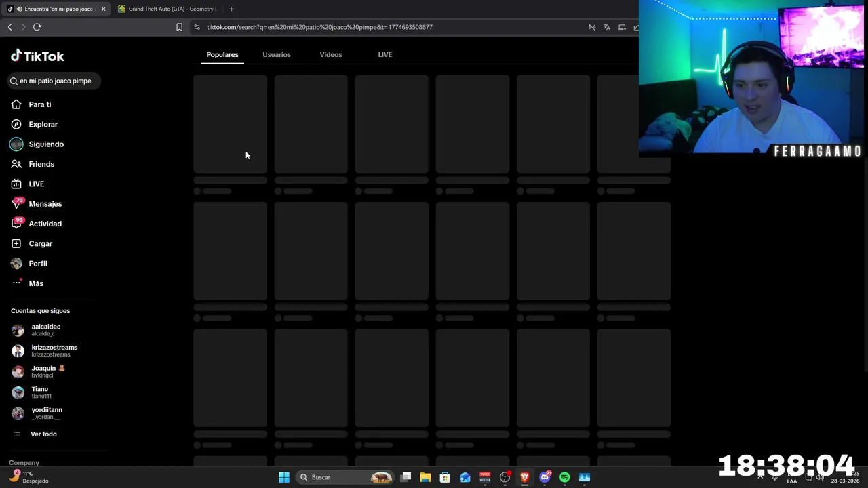The height and width of the screenshot is (488, 868).
Task: Open the Actividad notifications
Action: tap(36, 224)
